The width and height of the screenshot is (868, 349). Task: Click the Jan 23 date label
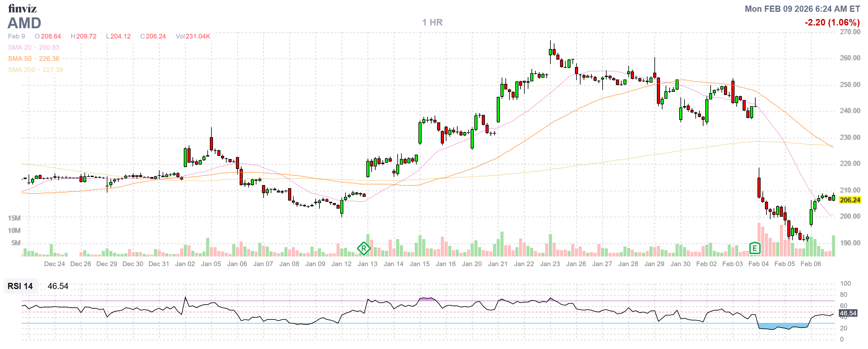(x=550, y=264)
